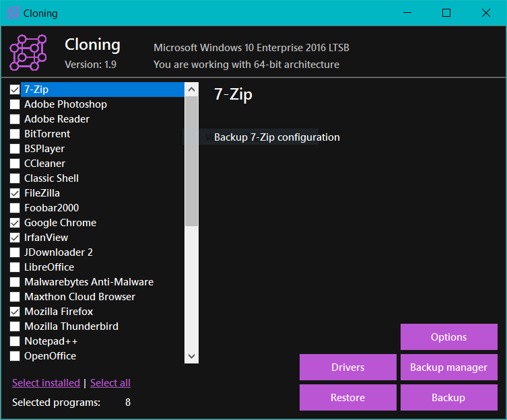Check the Classic Shell checkbox

click(x=15, y=178)
